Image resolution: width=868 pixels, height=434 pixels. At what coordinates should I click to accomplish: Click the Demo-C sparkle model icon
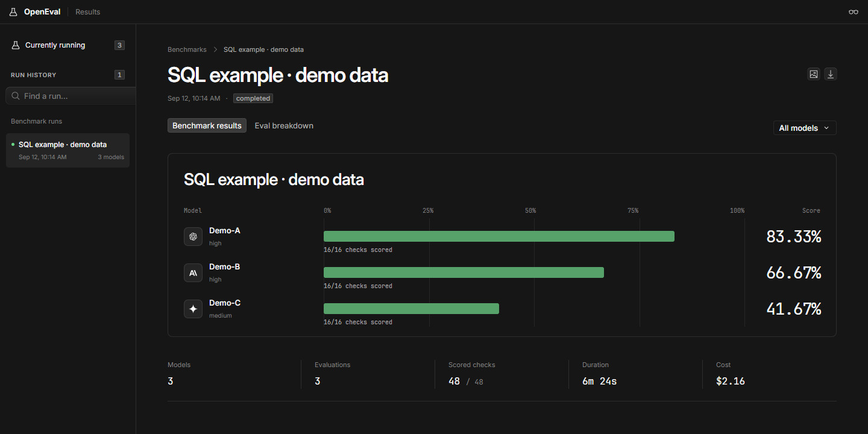(x=193, y=309)
